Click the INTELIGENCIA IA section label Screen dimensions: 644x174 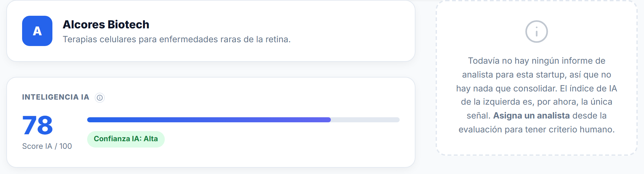(x=56, y=97)
